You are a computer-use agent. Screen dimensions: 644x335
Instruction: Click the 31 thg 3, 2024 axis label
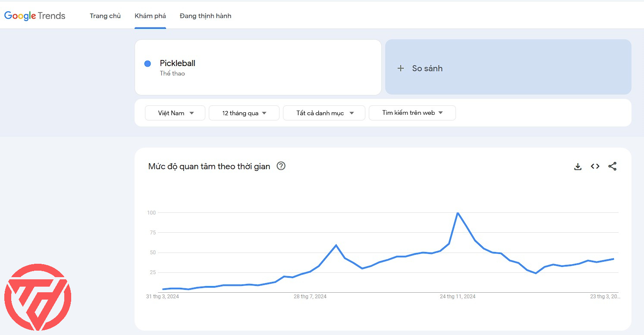tap(163, 297)
